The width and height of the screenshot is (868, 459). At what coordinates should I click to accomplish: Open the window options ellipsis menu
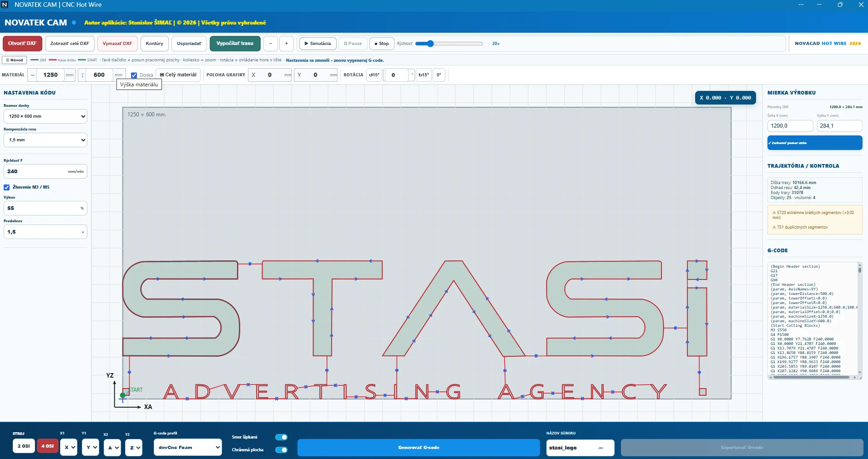801,5
